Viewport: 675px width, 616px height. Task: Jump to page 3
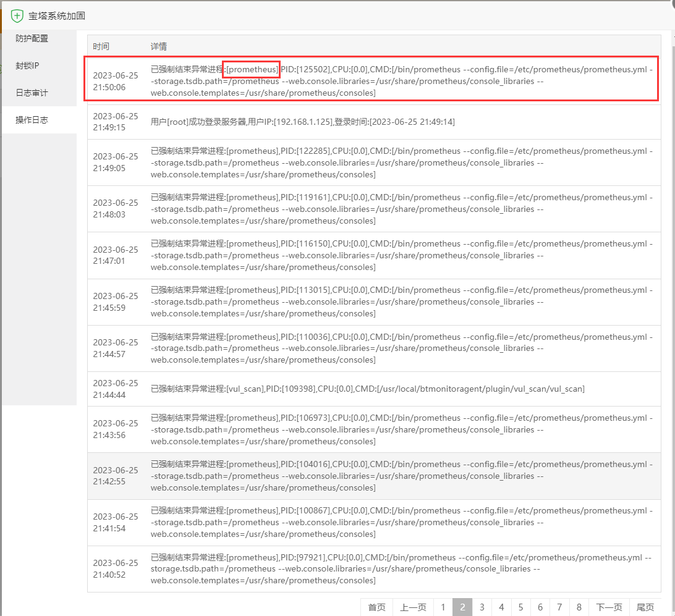pyautogui.click(x=482, y=607)
